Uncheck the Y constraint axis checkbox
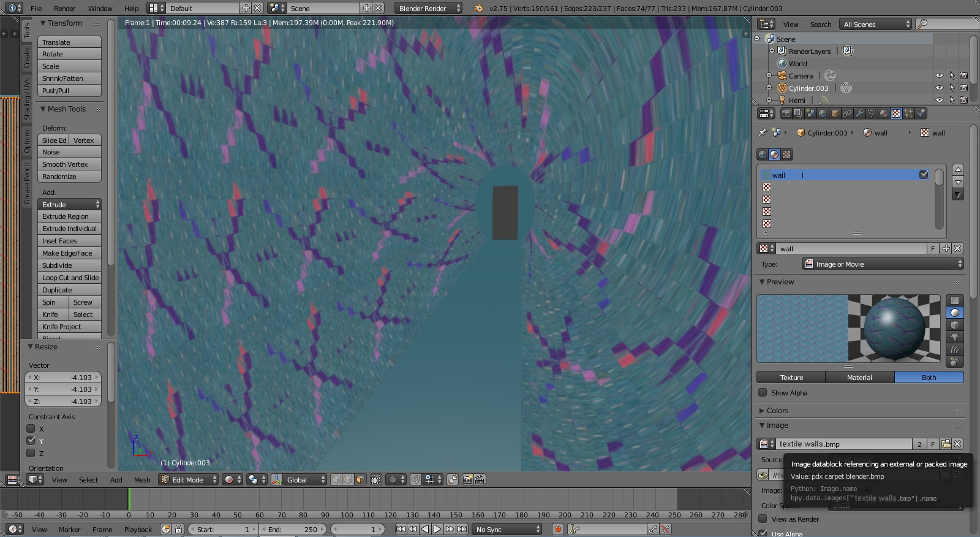980x537 pixels. pos(31,441)
